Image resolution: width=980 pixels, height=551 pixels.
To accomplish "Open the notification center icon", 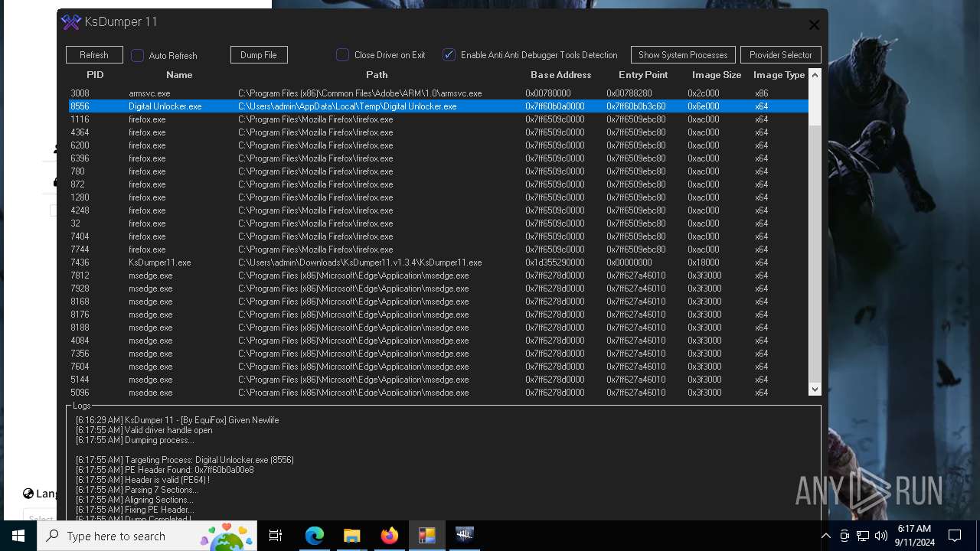I will 955,536.
